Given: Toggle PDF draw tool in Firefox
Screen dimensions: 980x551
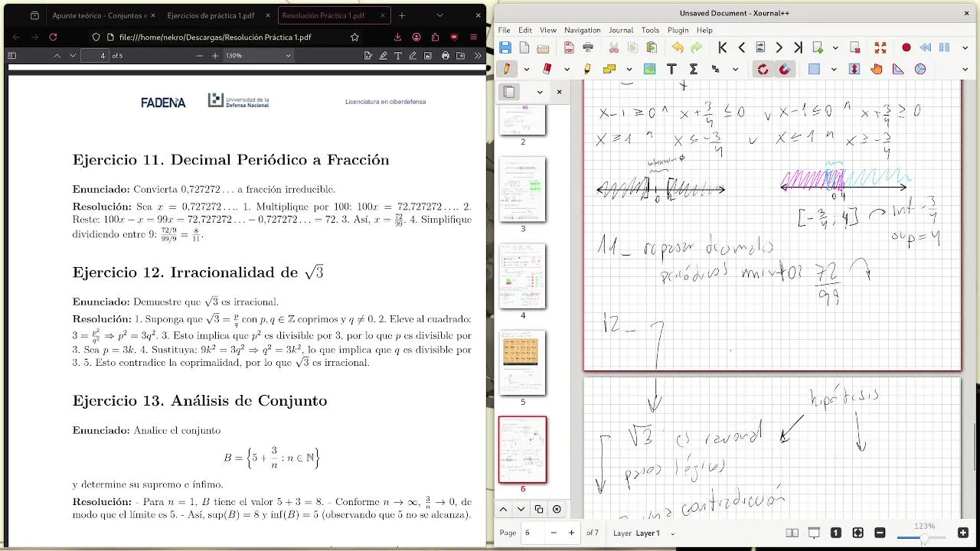Looking at the screenshot, I should [x=413, y=56].
